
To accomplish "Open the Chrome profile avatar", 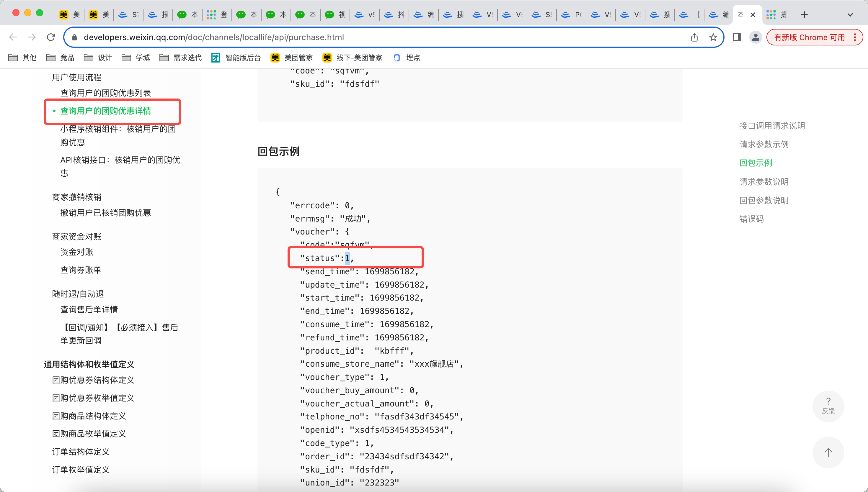I will (x=756, y=37).
